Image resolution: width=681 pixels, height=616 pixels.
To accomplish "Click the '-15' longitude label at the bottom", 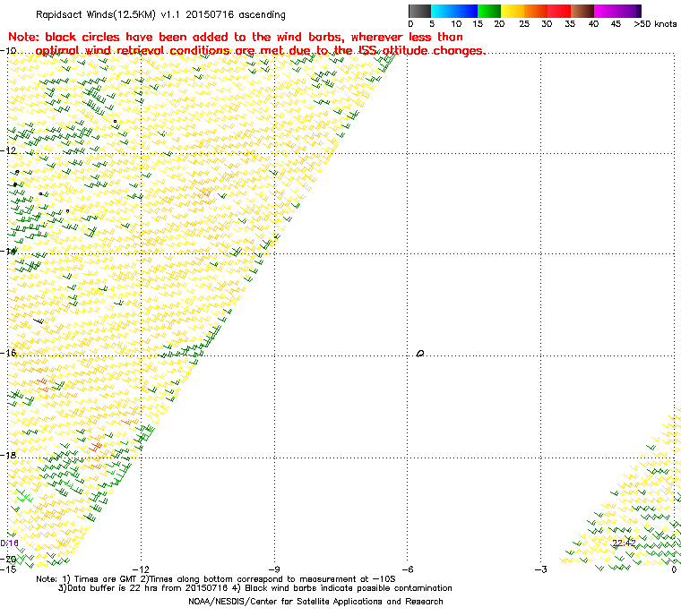I will (x=8, y=569).
